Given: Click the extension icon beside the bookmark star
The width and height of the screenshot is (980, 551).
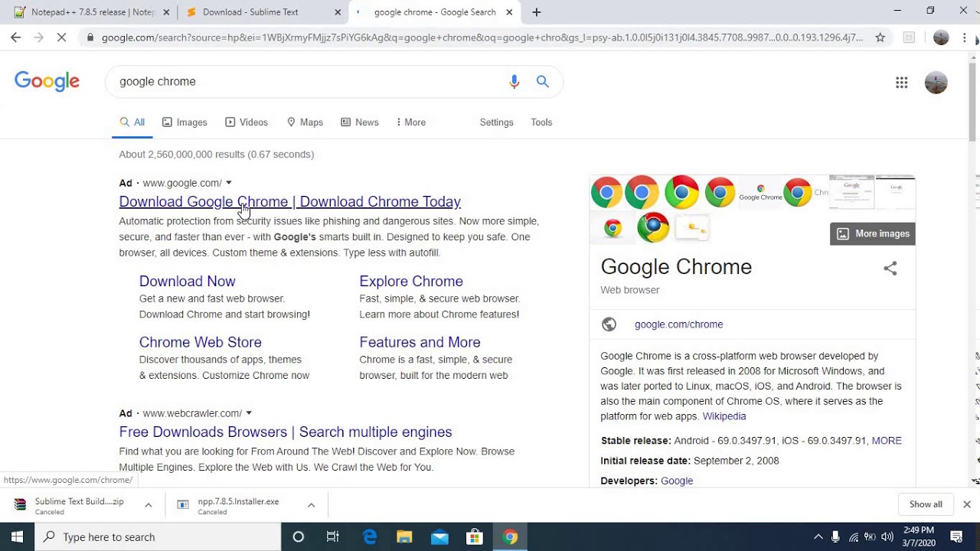Looking at the screenshot, I should (x=909, y=37).
